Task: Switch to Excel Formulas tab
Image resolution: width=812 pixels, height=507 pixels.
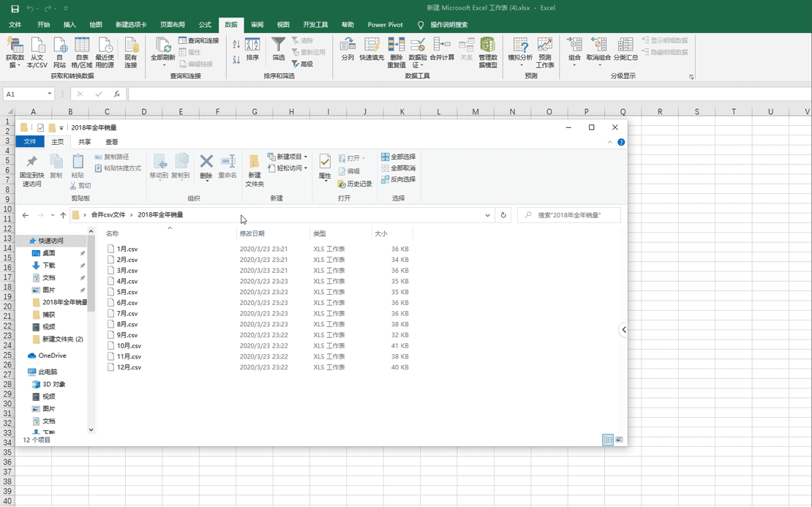Action: click(205, 24)
